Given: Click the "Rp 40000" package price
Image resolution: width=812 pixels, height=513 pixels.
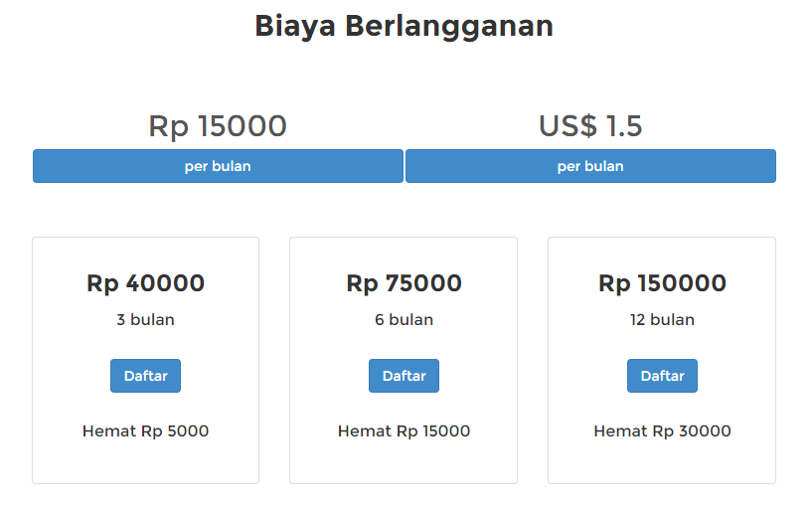Looking at the screenshot, I should (x=145, y=283).
